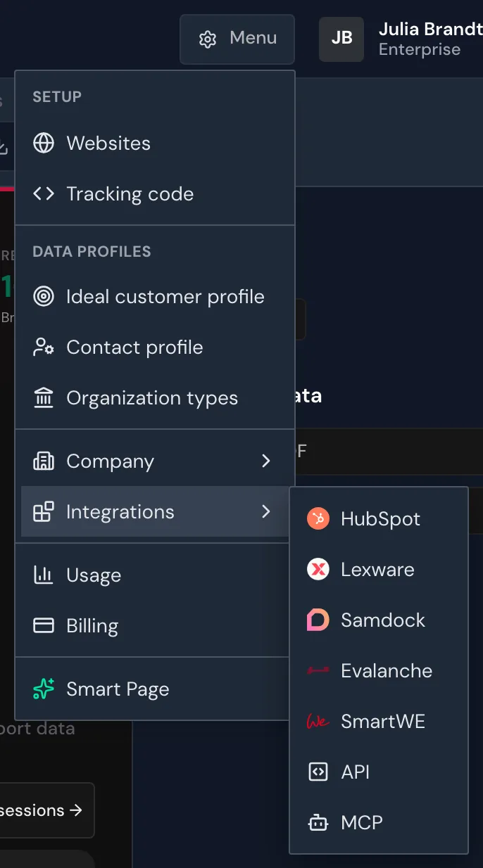Click the Integrations blocks icon
Image resolution: width=483 pixels, height=868 pixels.
[44, 512]
